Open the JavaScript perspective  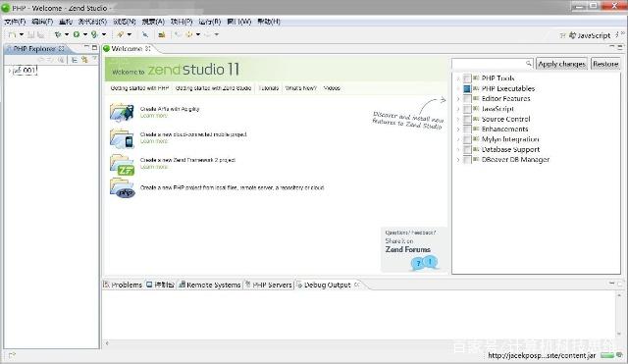point(590,35)
